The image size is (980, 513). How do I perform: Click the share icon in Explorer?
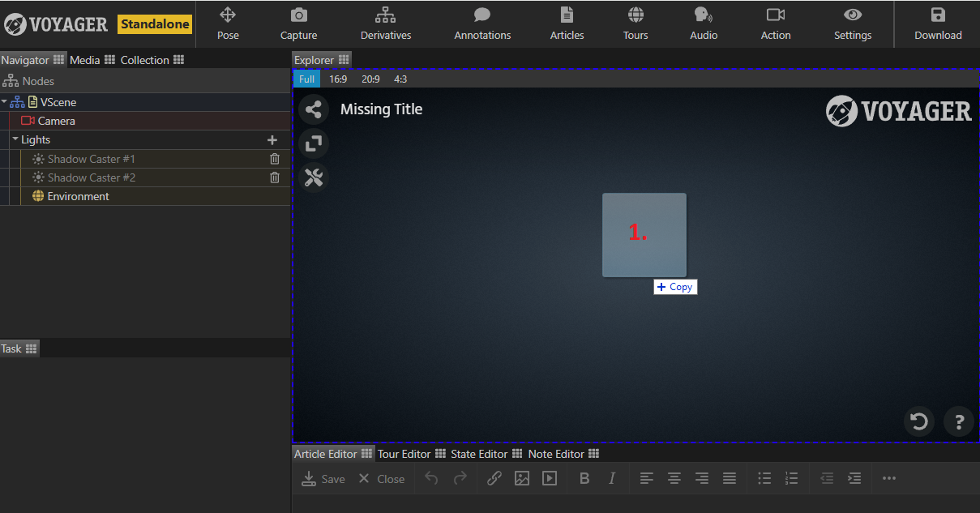[x=314, y=109]
